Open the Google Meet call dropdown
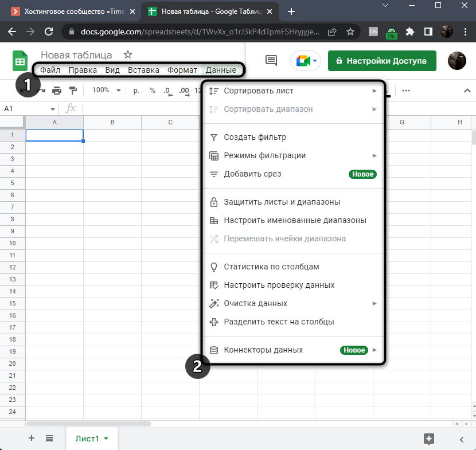This screenshot has height=450, width=476. click(x=305, y=60)
